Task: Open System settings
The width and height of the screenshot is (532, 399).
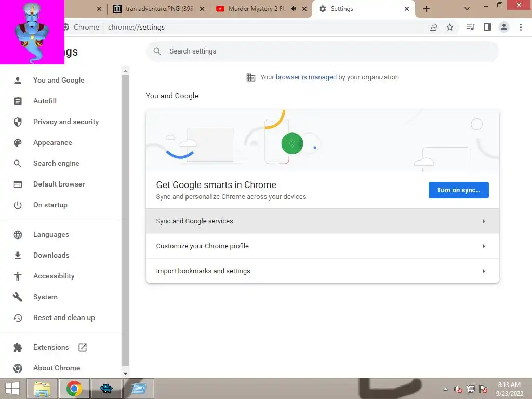Action: click(x=46, y=297)
